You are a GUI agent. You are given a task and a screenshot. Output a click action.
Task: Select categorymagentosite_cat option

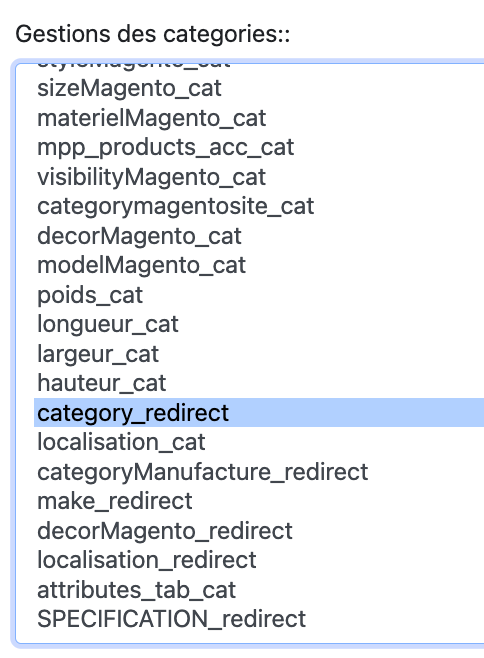pos(259,206)
